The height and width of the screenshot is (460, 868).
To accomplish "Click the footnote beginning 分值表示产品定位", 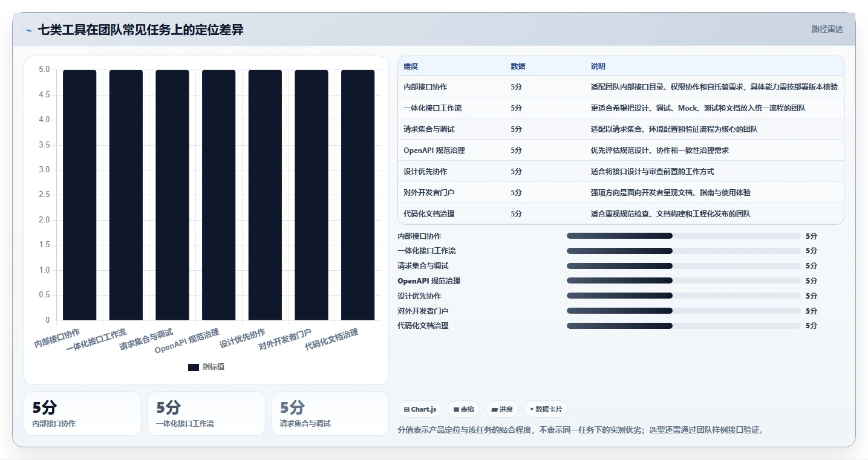I will [x=581, y=430].
